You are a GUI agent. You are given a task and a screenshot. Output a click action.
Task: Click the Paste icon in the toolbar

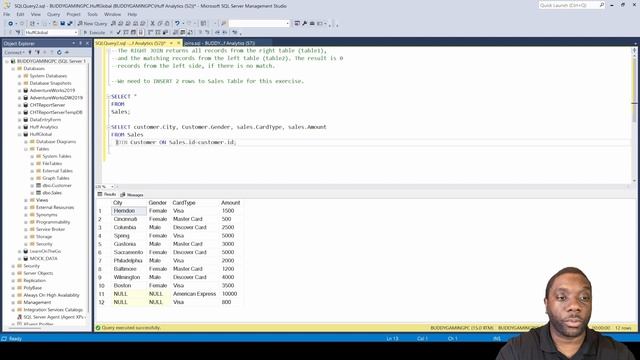click(x=167, y=24)
